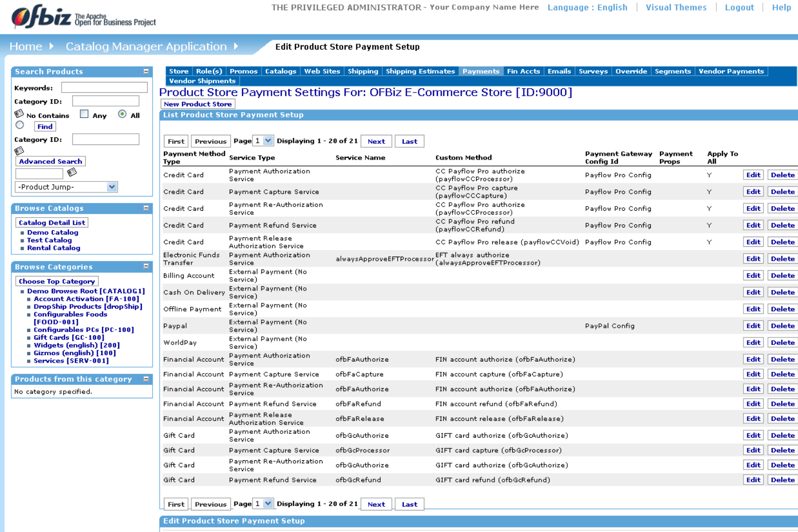Switch to the Store tab

178,71
